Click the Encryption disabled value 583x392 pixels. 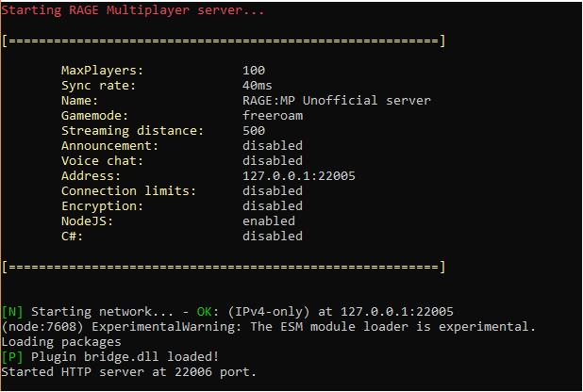(273, 205)
